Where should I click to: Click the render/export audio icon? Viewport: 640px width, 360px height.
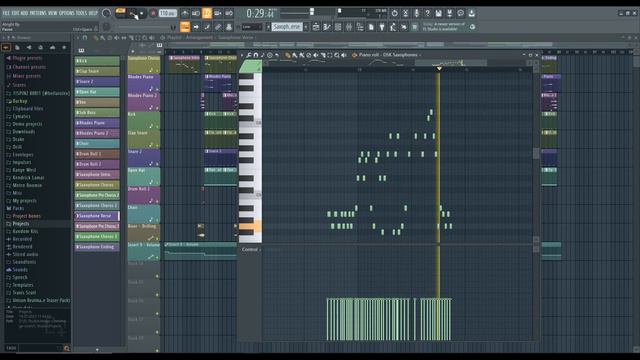pyautogui.click(x=449, y=13)
